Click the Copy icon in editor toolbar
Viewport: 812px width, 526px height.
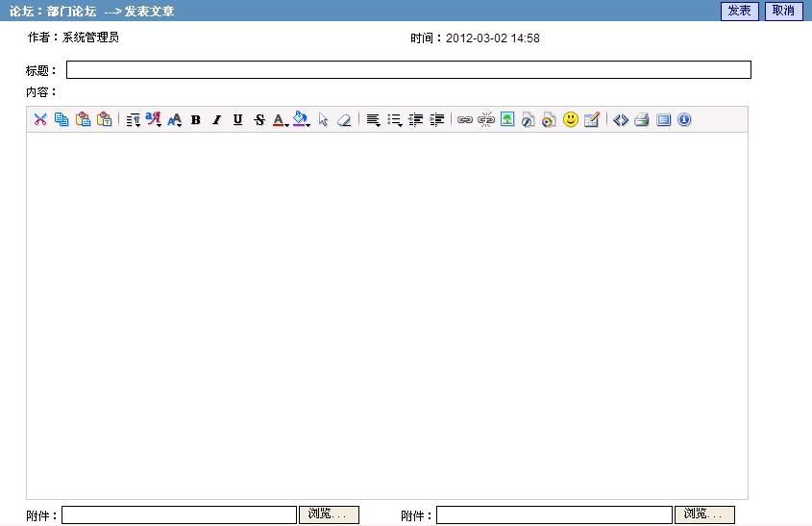click(62, 120)
